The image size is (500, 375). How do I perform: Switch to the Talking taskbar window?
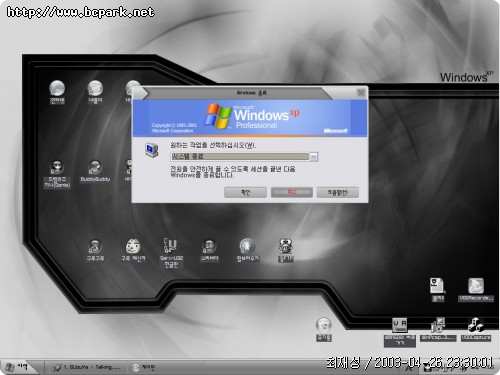coord(87,367)
